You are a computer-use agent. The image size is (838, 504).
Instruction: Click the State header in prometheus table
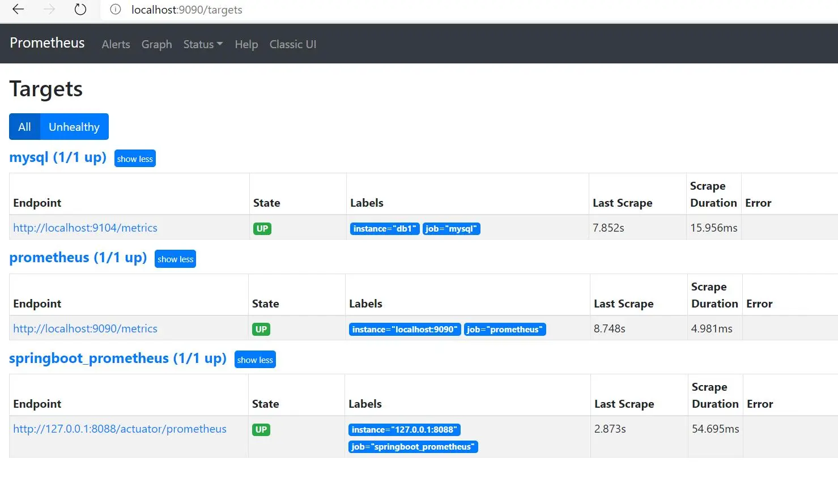click(x=266, y=304)
